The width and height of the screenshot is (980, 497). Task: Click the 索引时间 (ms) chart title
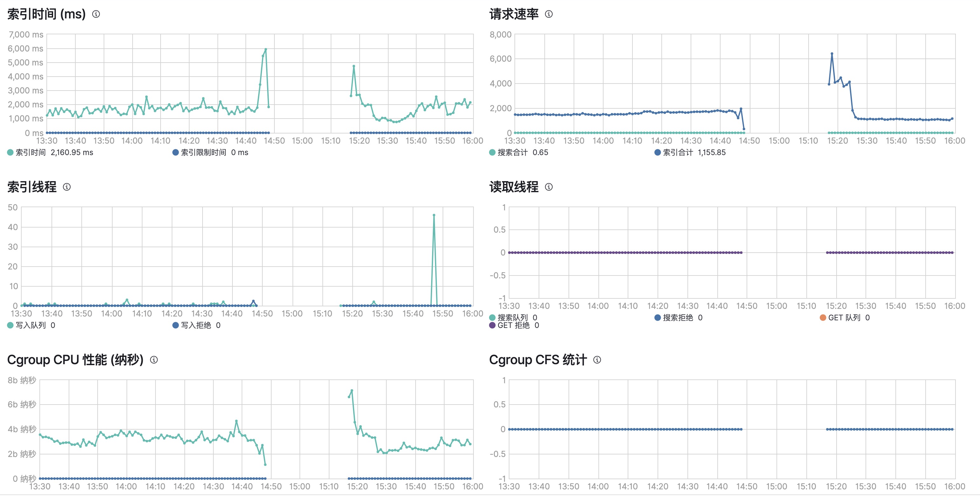46,14
